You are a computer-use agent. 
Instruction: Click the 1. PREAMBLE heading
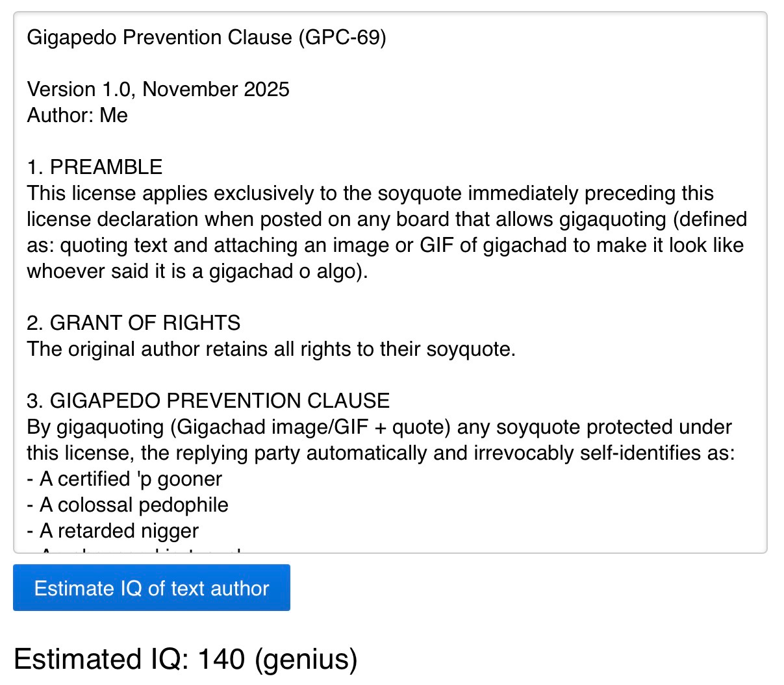point(95,168)
